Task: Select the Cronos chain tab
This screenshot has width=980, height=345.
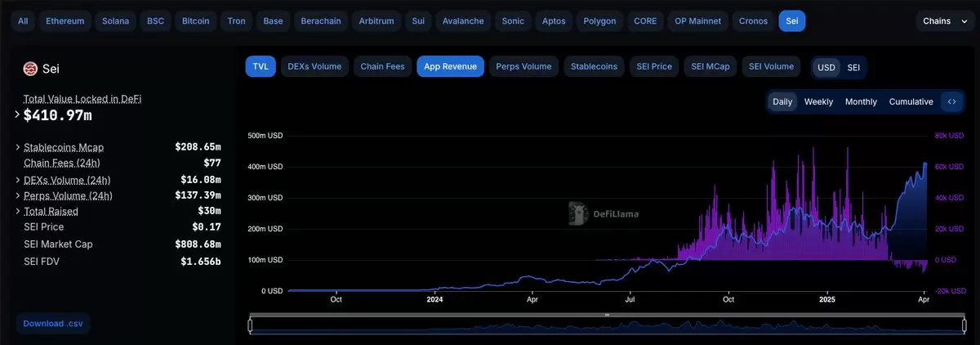Action: pos(753,21)
